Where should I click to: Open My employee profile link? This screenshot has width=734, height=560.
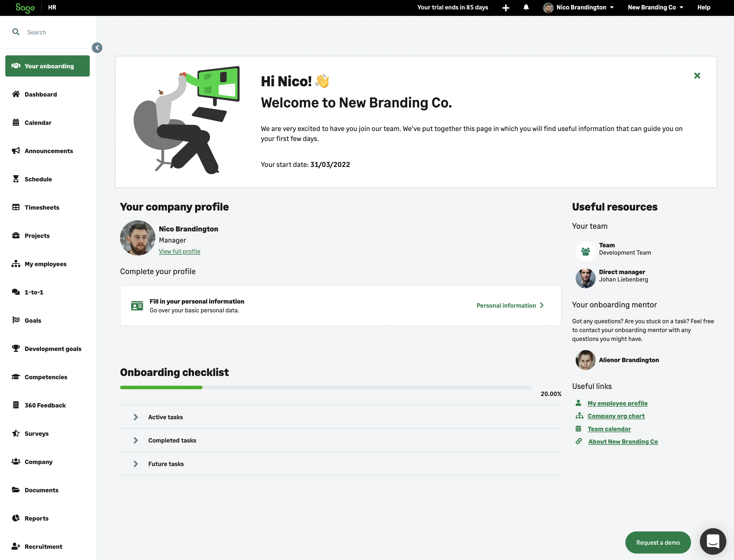coord(617,403)
